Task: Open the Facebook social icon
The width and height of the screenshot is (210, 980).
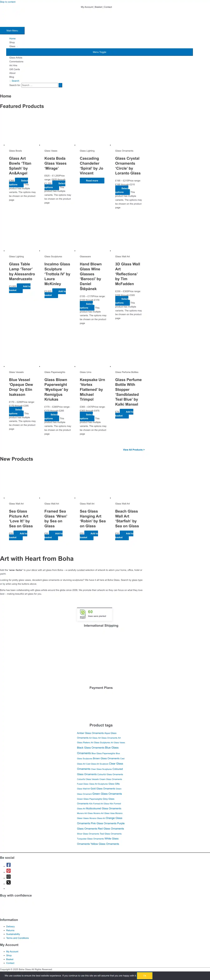Action: [x=8, y=864]
